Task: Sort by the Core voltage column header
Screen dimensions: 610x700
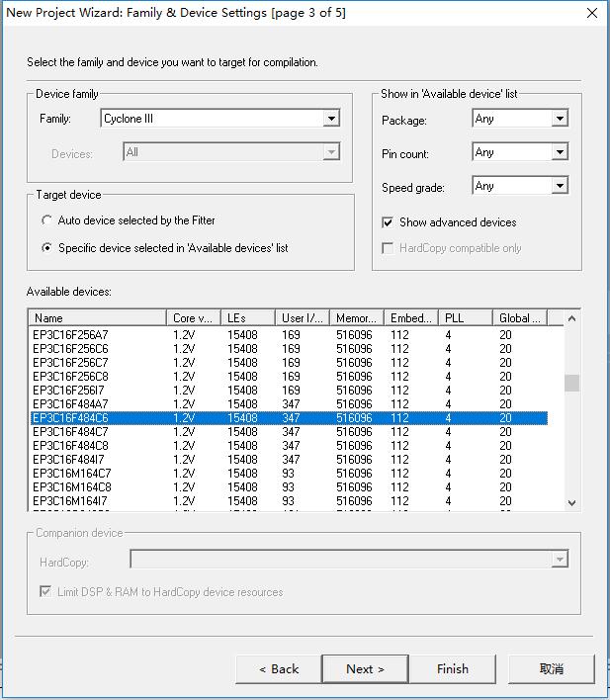Action: [x=194, y=317]
